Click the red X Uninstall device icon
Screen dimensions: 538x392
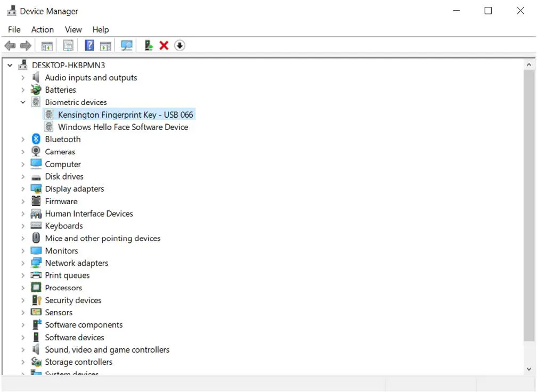pos(164,45)
